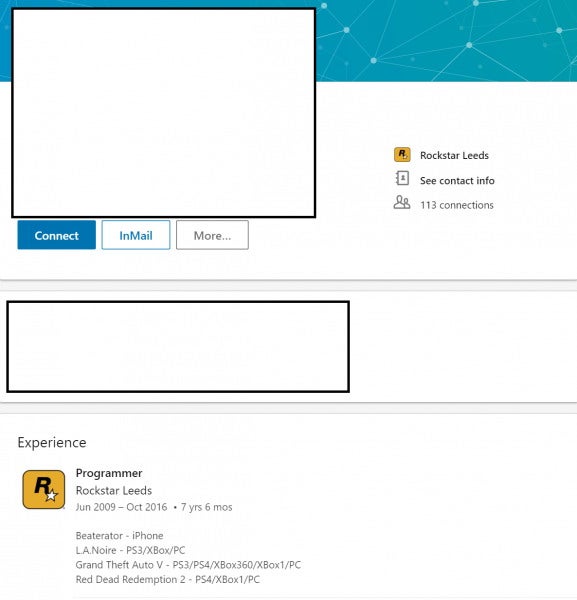This screenshot has width=577, height=600.
Task: Click the Experience section heading
Action: (52, 442)
